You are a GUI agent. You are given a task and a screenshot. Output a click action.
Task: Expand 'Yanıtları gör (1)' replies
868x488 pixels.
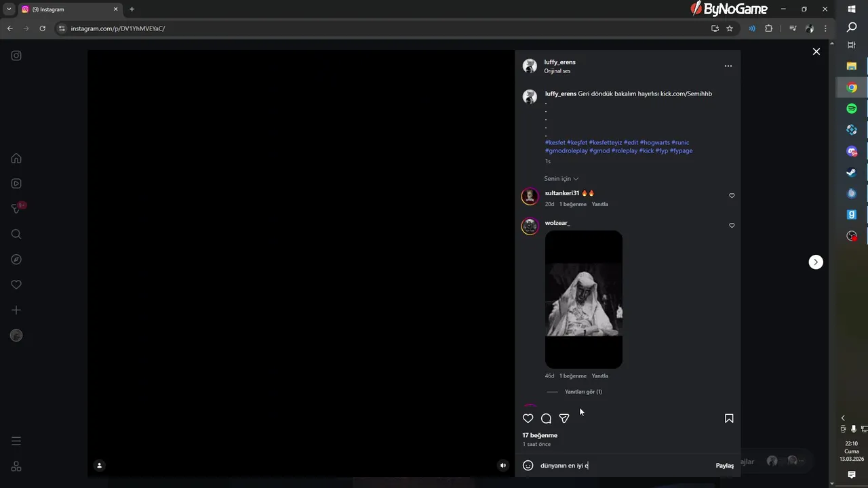[x=583, y=392]
